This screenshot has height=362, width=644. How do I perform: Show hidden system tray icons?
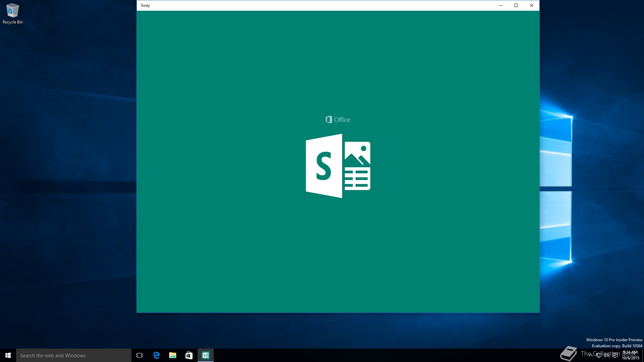click(590, 355)
